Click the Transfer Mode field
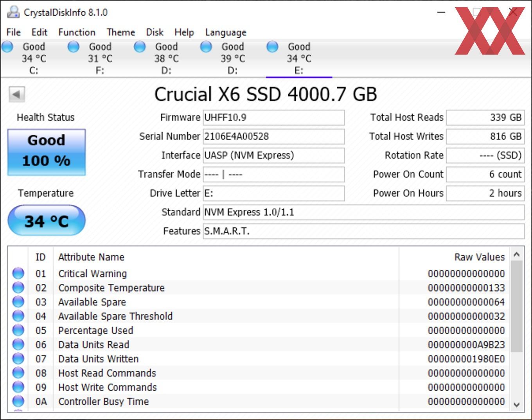The width and height of the screenshot is (532, 420). tap(273, 174)
